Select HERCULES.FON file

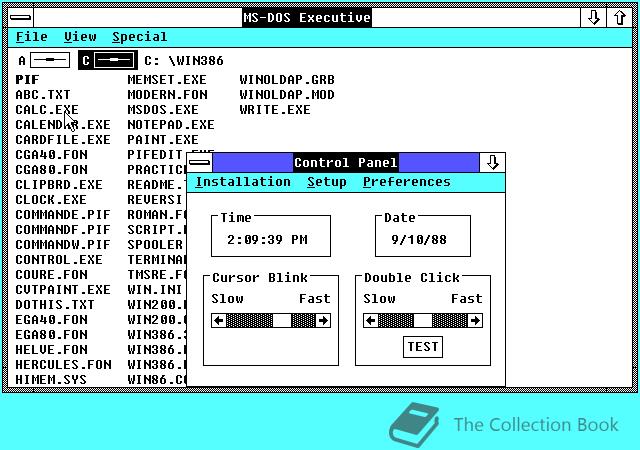(x=63, y=365)
